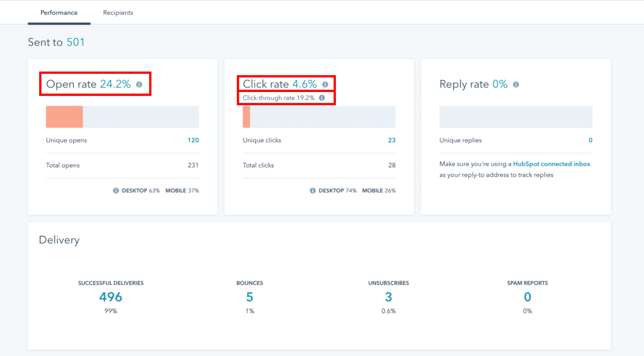Click the Total opens value 231

coord(193,165)
